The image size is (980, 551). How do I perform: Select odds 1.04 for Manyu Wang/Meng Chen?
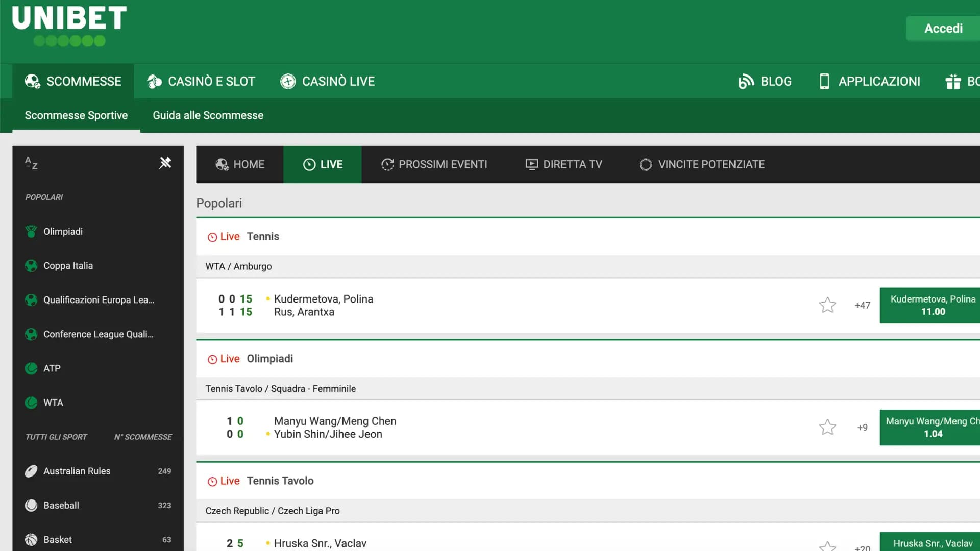pyautogui.click(x=933, y=428)
